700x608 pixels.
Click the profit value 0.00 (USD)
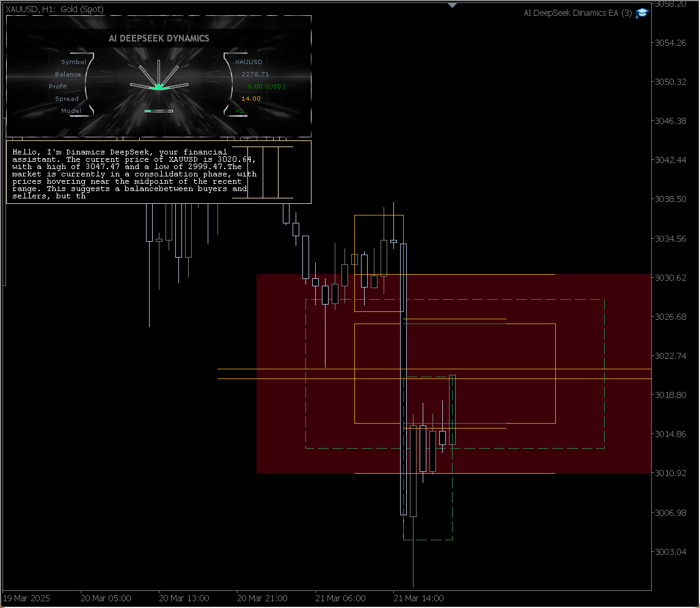pos(266,87)
